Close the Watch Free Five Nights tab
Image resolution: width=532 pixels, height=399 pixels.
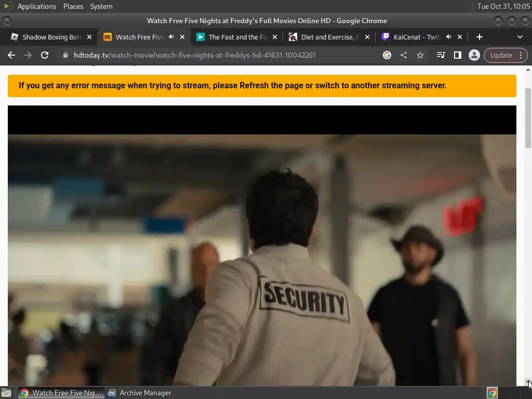(182, 37)
